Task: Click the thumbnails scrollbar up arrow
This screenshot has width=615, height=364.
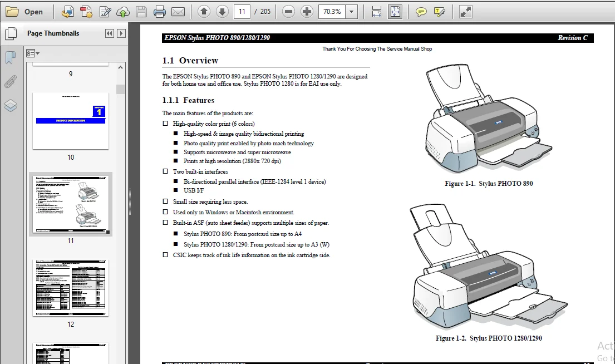Action: [121, 67]
